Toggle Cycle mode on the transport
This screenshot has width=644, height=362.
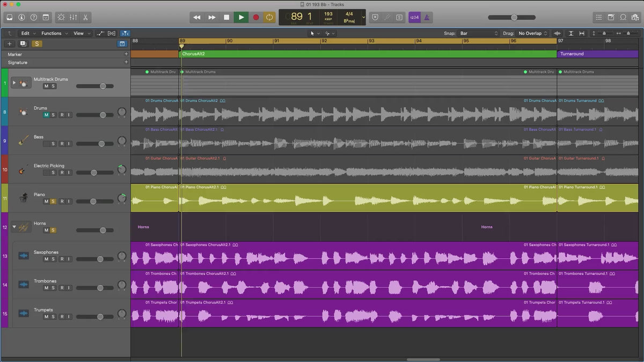[x=269, y=17]
